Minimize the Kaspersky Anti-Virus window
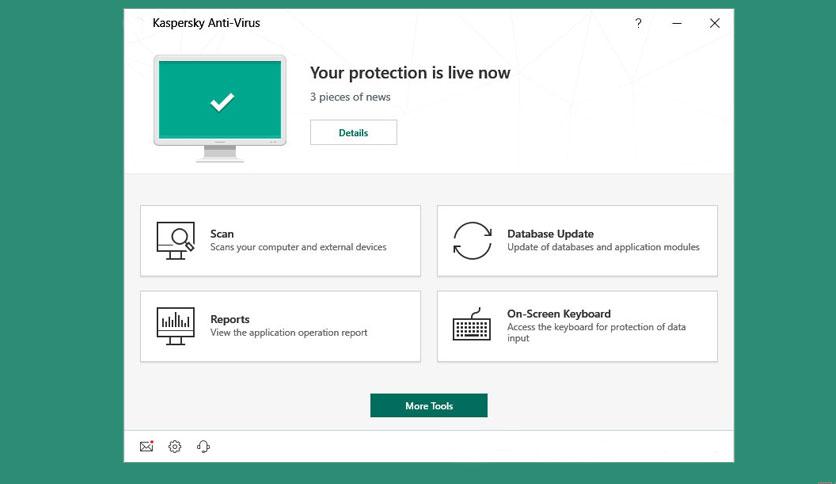Screen dimensions: 836x484 pos(677,23)
